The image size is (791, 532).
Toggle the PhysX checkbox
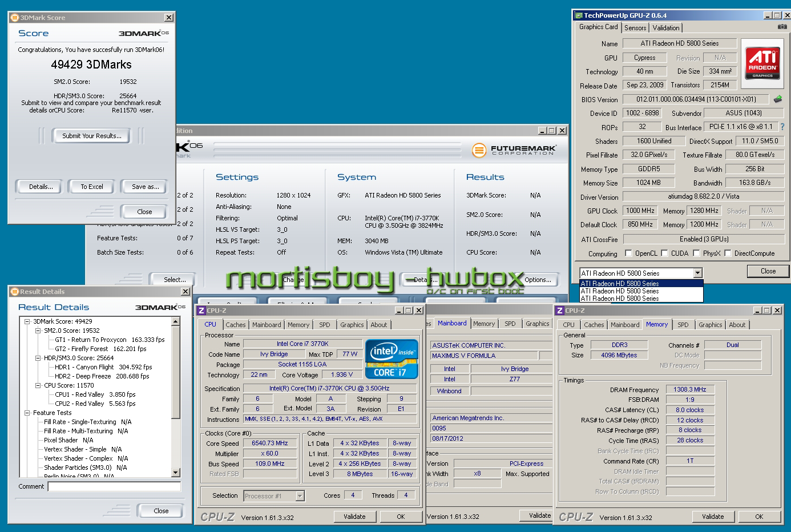pyautogui.click(x=696, y=253)
